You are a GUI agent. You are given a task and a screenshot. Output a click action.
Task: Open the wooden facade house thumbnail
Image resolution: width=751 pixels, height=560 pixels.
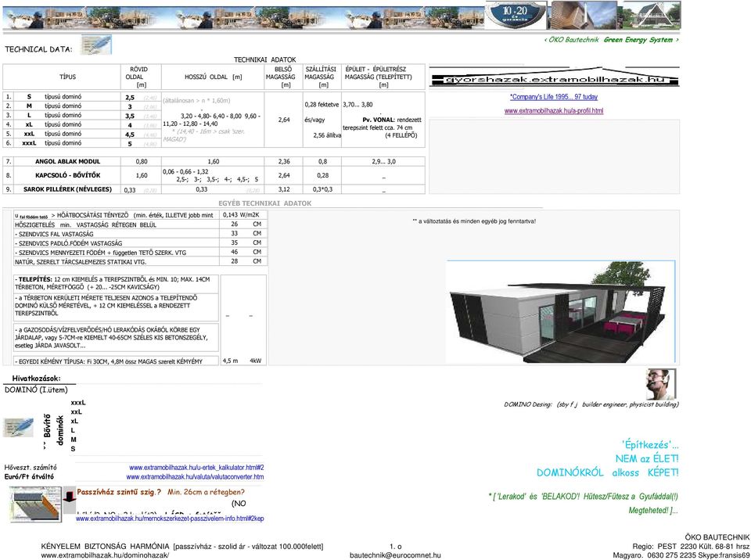581,15
